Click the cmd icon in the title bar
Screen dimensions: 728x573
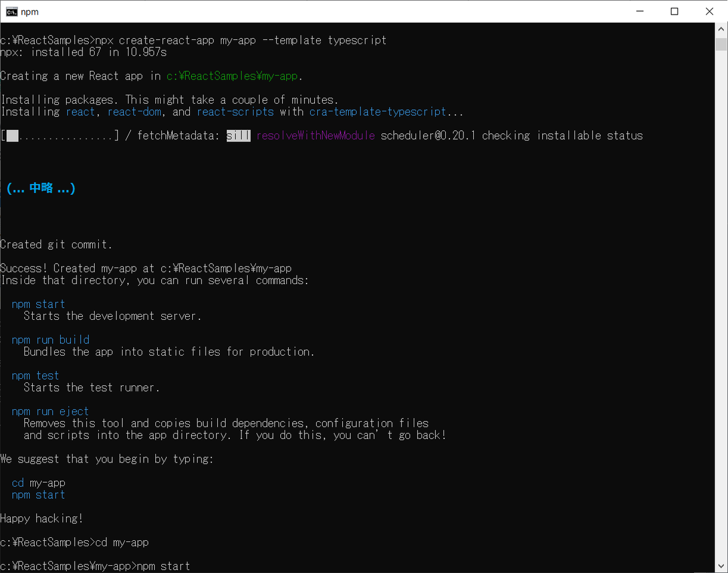(x=11, y=12)
